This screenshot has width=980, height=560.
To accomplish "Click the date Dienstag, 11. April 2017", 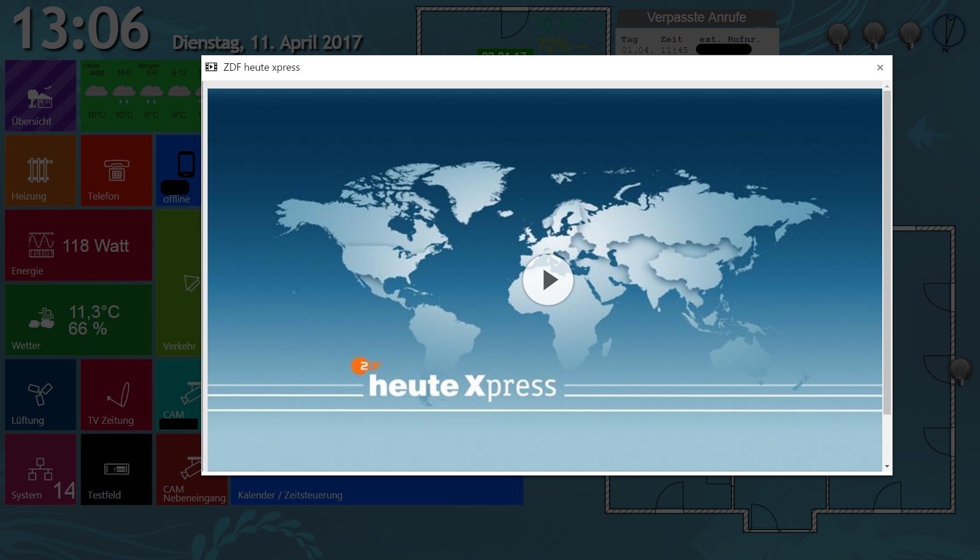I will pyautogui.click(x=267, y=43).
